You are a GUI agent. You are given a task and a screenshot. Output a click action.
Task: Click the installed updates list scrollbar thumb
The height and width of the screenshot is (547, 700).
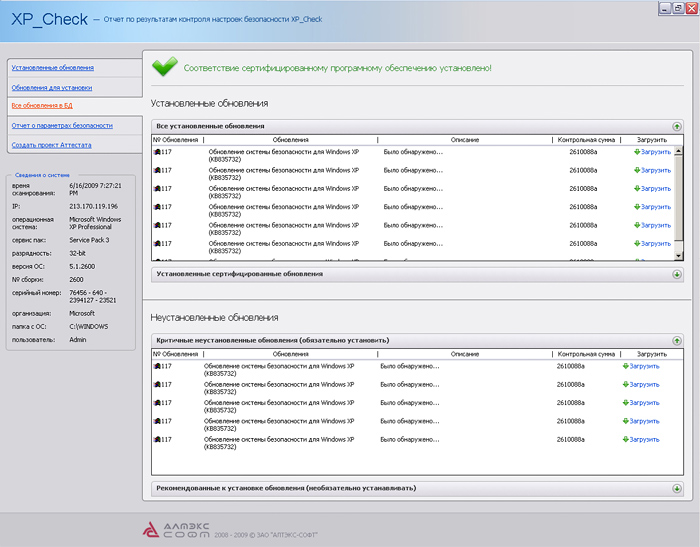[x=679, y=197]
